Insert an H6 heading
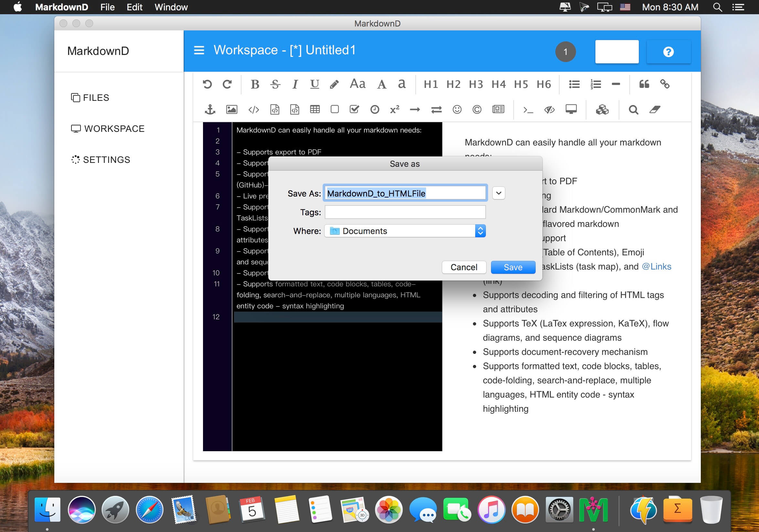This screenshot has height=532, width=759. 544,84
